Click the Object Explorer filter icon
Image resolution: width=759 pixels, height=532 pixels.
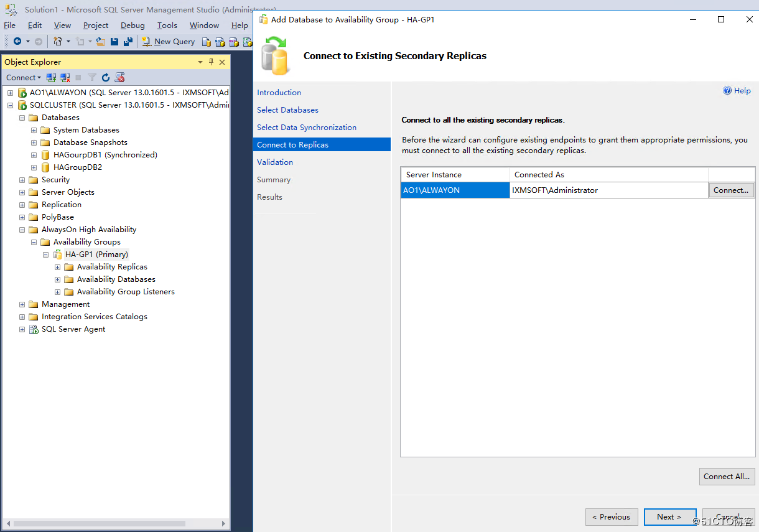pos(91,77)
